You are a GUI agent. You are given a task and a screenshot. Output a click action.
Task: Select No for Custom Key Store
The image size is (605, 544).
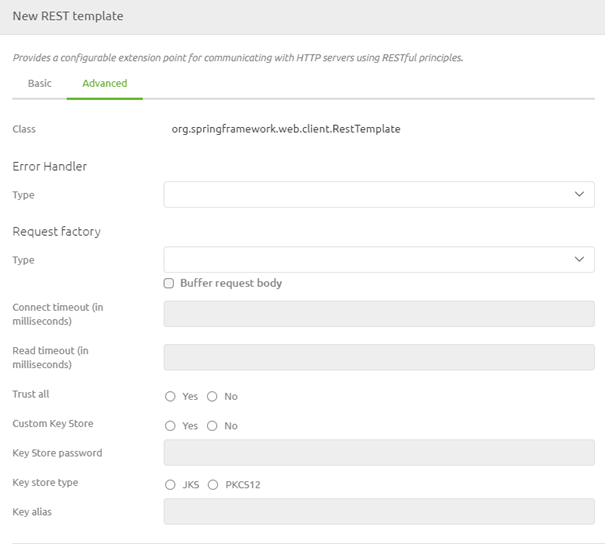(x=212, y=426)
